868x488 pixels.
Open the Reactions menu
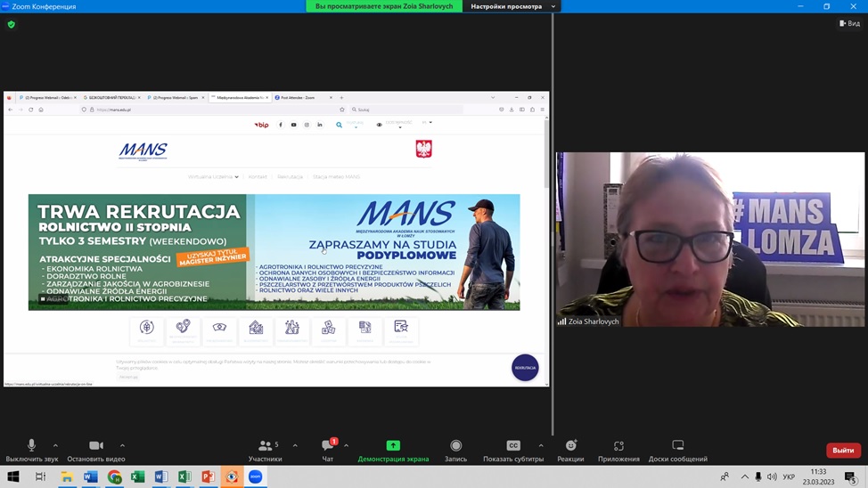(570, 451)
